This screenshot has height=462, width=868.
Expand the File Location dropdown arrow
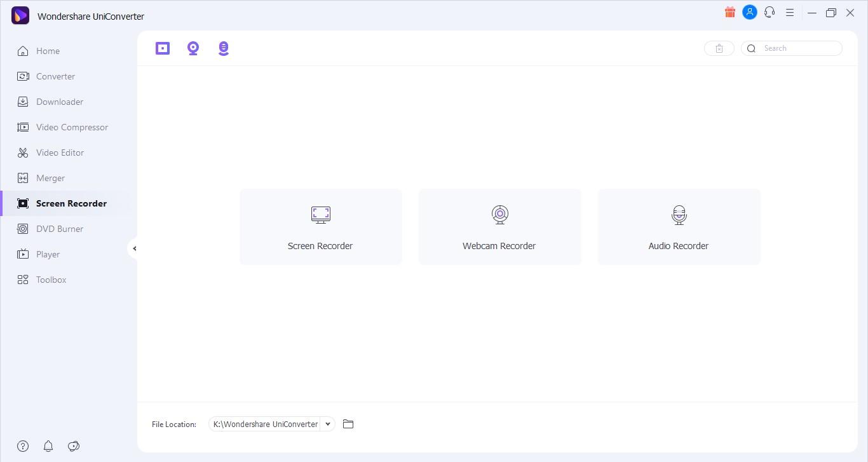tap(328, 424)
